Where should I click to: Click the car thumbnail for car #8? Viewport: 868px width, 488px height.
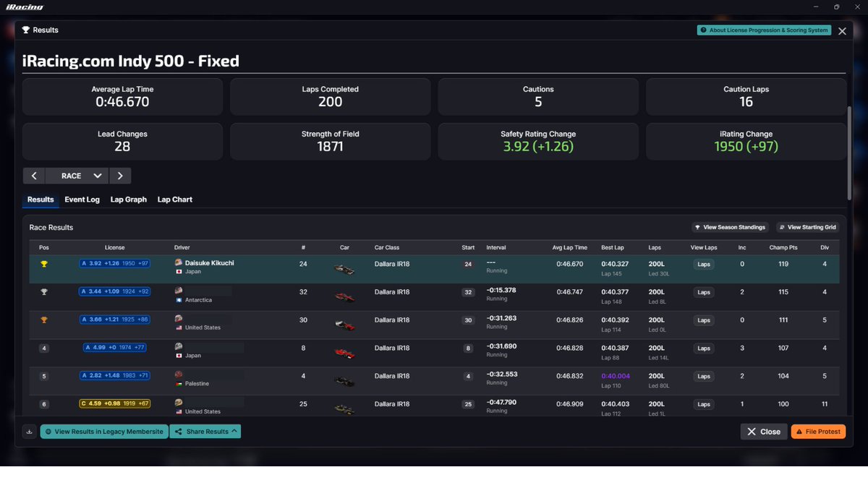tap(344, 353)
